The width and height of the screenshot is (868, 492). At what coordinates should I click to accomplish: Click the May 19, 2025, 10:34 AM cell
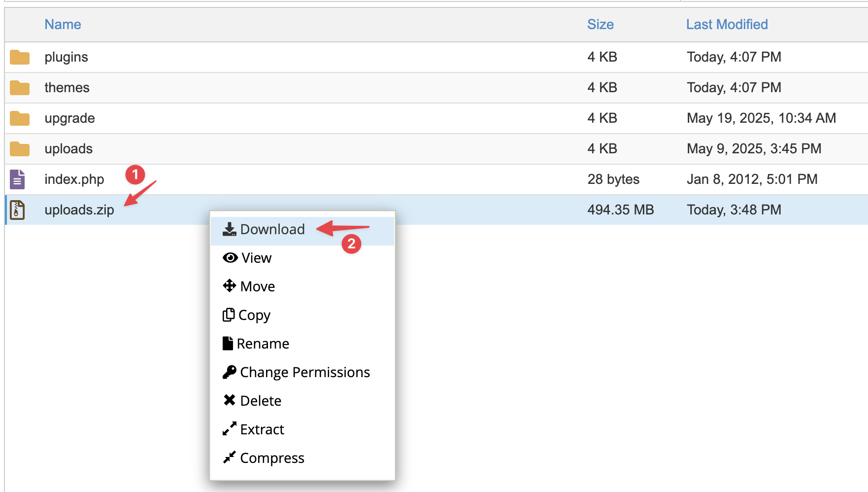pos(762,118)
